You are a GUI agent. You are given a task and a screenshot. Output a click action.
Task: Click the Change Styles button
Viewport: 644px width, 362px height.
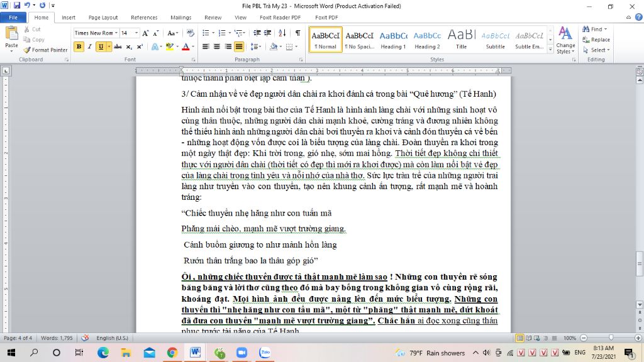tap(565, 40)
